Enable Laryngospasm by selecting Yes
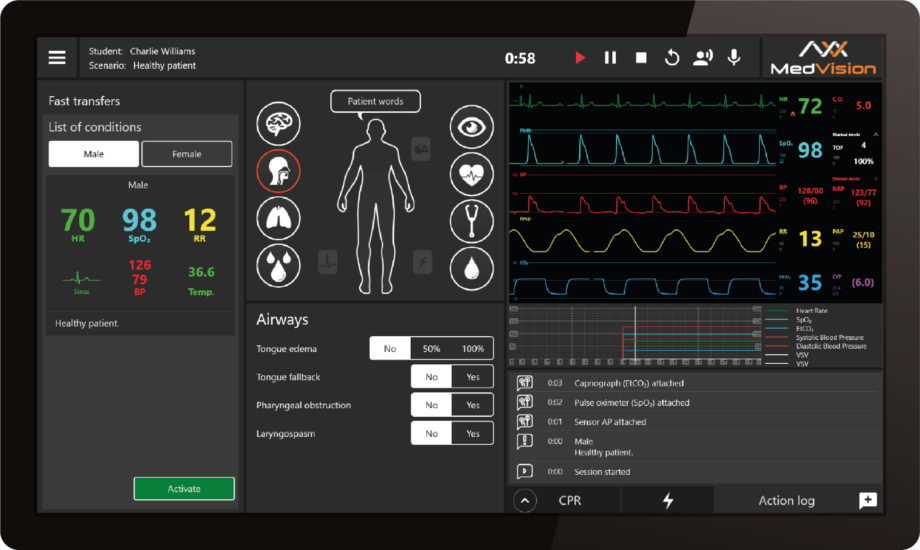 tap(472, 434)
